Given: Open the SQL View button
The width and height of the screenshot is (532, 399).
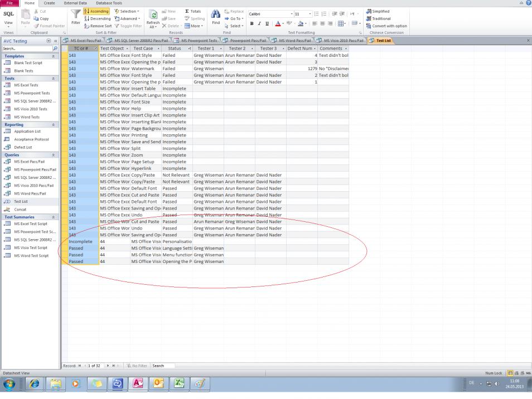Looking at the screenshot, I should (8, 18).
